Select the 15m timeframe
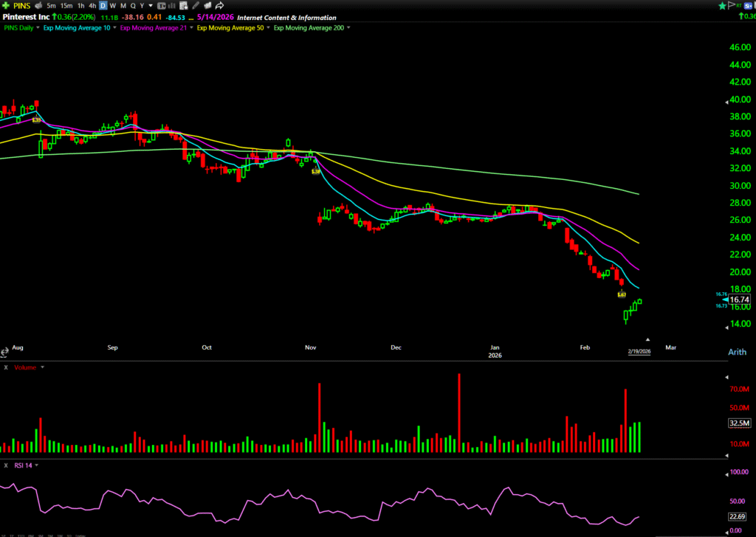 [66, 6]
